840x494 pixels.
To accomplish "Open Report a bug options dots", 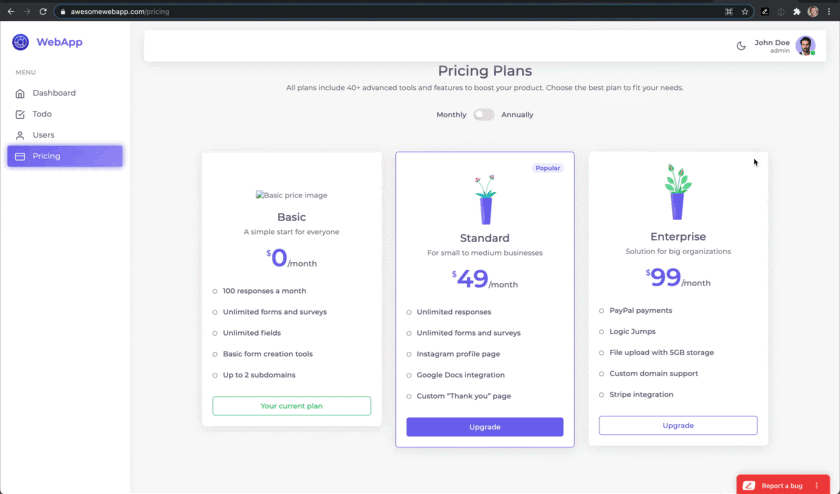I will [x=816, y=485].
